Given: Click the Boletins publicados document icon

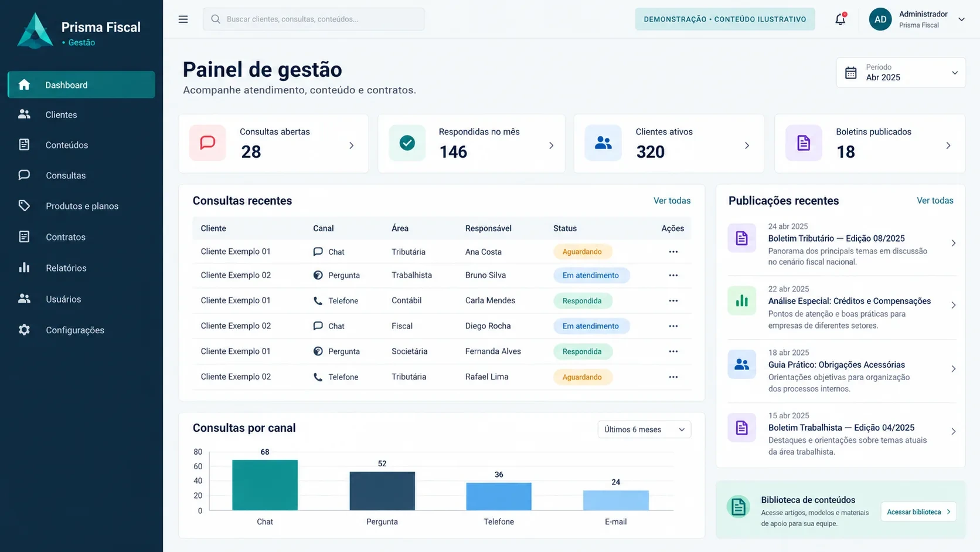Looking at the screenshot, I should pos(804,143).
